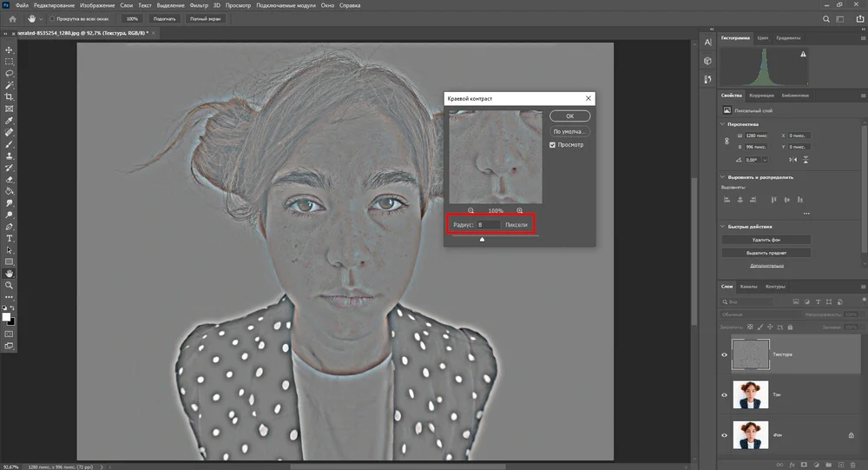Select the Frame tool
The image size is (868, 470).
click(9, 109)
